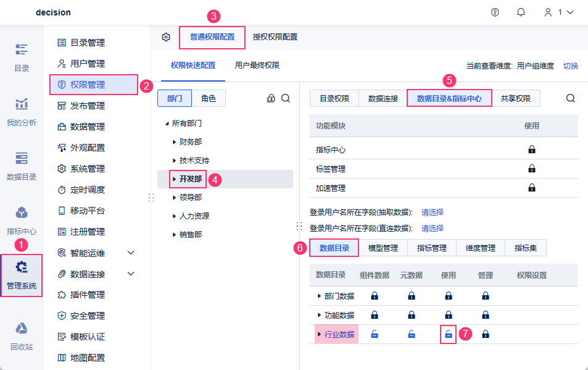Click the shield icon in the header
The image size is (588, 370).
(495, 12)
